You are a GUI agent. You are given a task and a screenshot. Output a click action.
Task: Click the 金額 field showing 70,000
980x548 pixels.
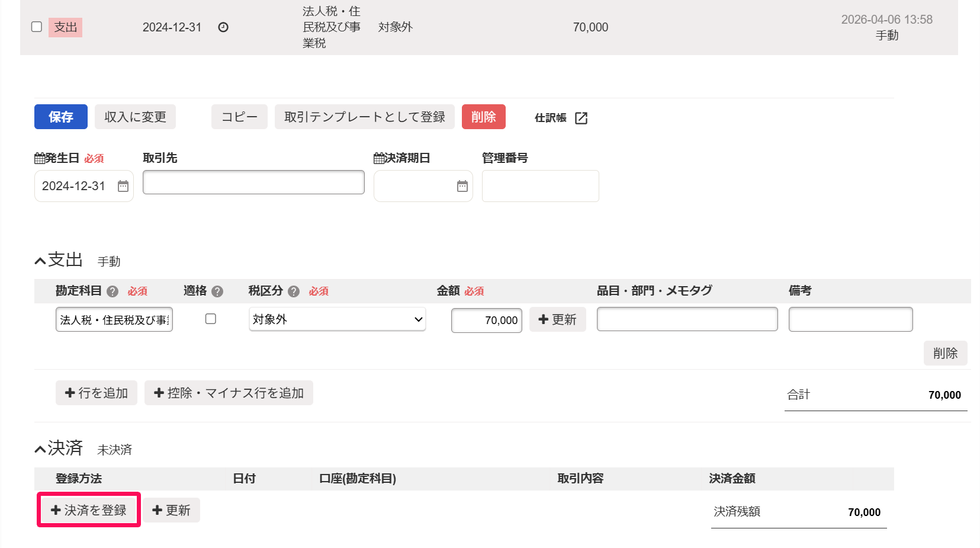tap(487, 321)
